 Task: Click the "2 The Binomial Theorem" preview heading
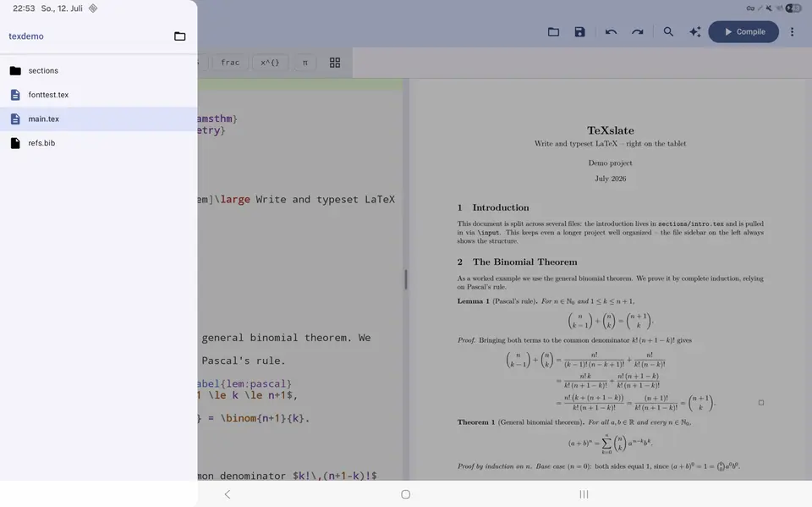click(517, 262)
